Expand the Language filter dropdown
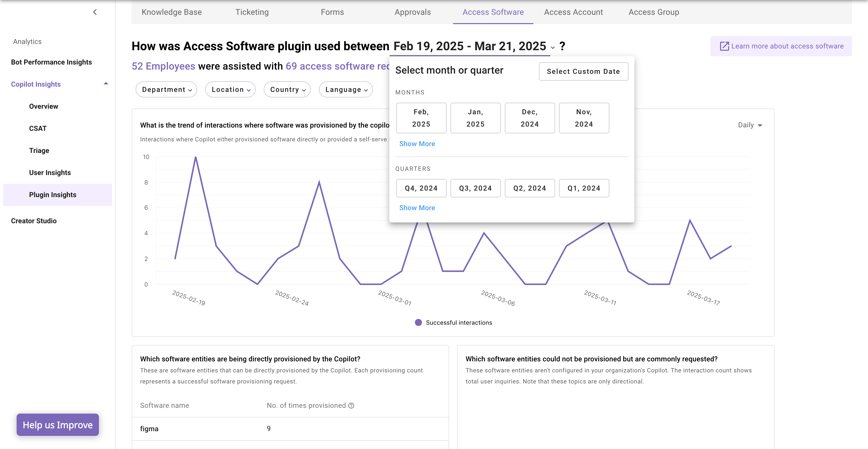The width and height of the screenshot is (868, 449). point(346,90)
